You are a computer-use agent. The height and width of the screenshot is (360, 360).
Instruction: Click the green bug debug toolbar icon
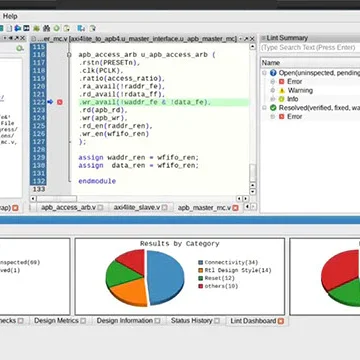pos(36,28)
